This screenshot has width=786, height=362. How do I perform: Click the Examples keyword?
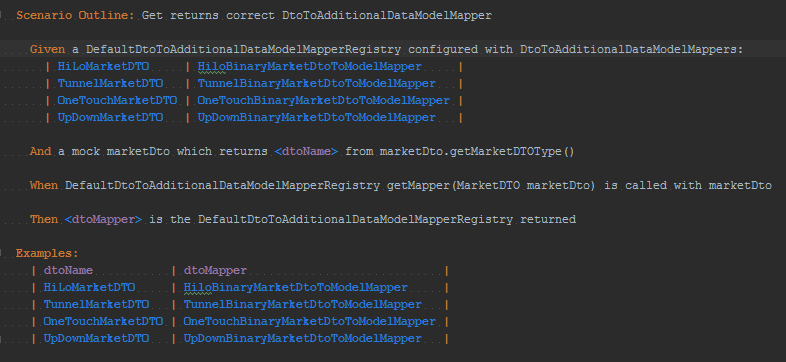[x=47, y=254]
